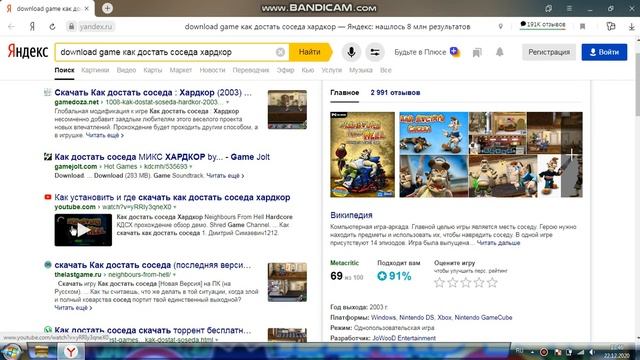Close the current browser tab
This screenshot has width=640, height=360.
point(87,8)
